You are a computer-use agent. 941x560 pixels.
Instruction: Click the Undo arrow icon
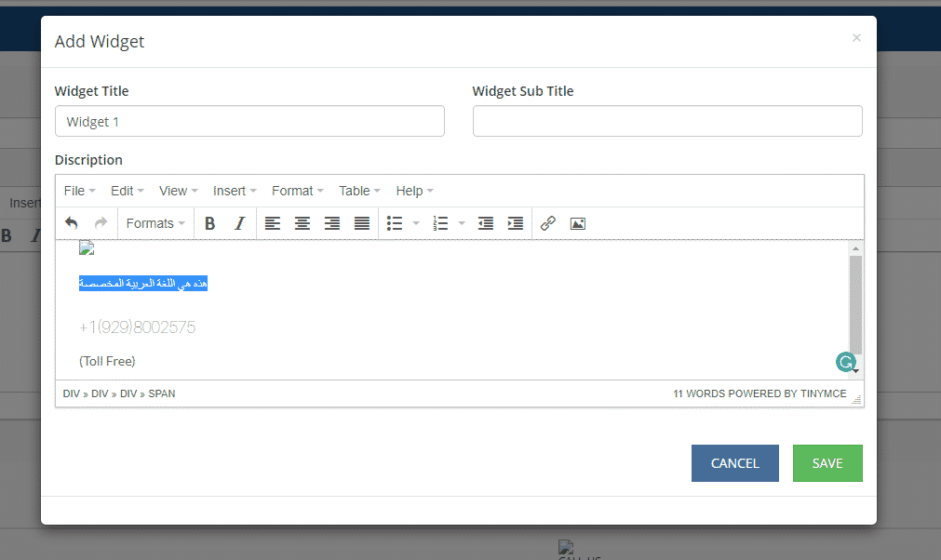coord(72,223)
